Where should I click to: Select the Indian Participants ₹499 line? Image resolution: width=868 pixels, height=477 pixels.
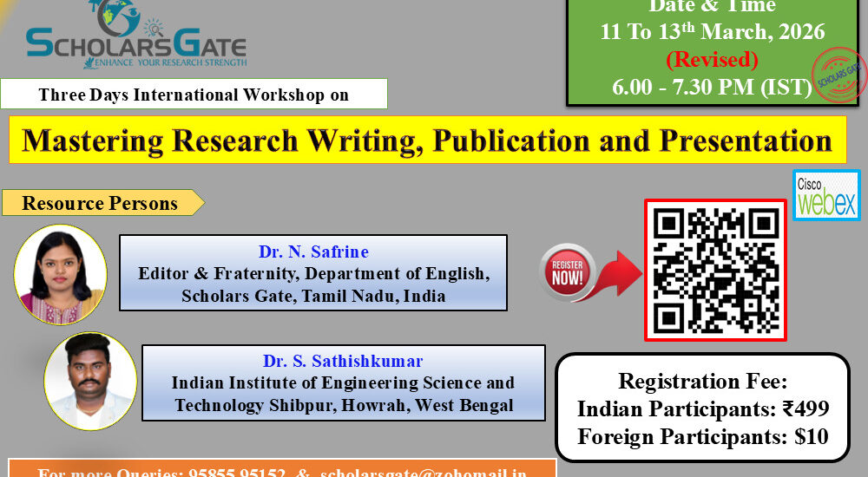[702, 408]
